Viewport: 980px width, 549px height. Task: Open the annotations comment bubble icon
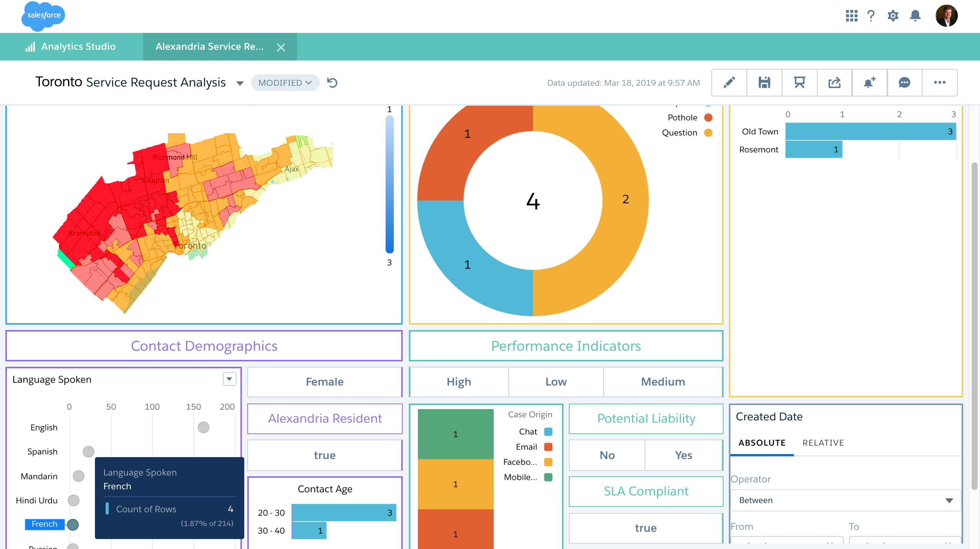[x=904, y=82]
